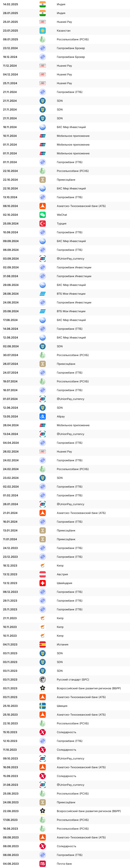Open Примсоцбанк entry dated 22.10.2024

click(66, 180)
